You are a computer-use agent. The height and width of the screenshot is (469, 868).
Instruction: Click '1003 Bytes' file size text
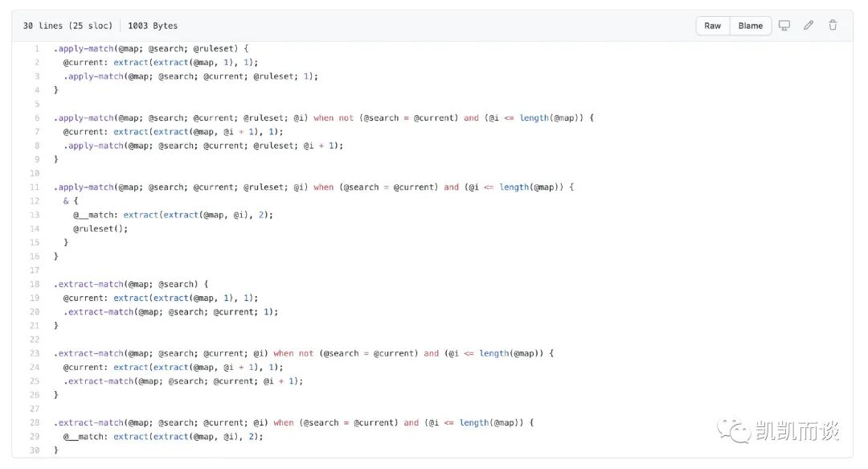(x=153, y=26)
